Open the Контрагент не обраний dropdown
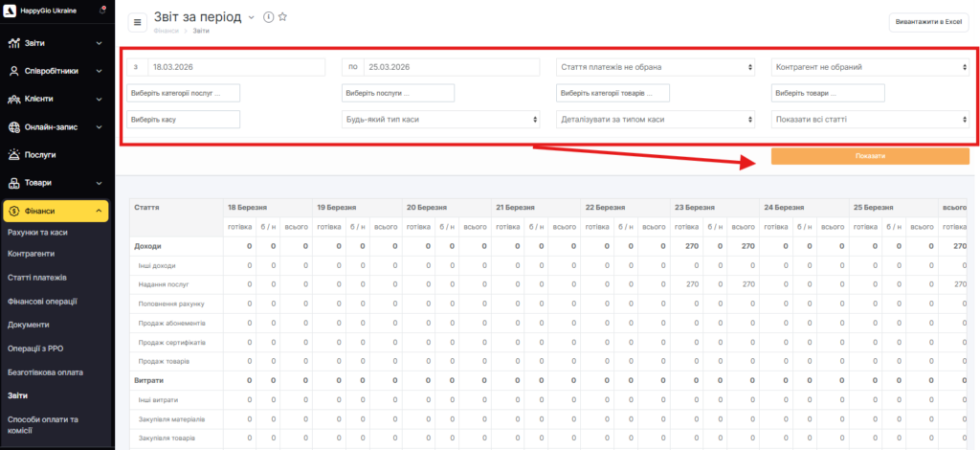This screenshot has width=980, height=450. pyautogui.click(x=870, y=67)
